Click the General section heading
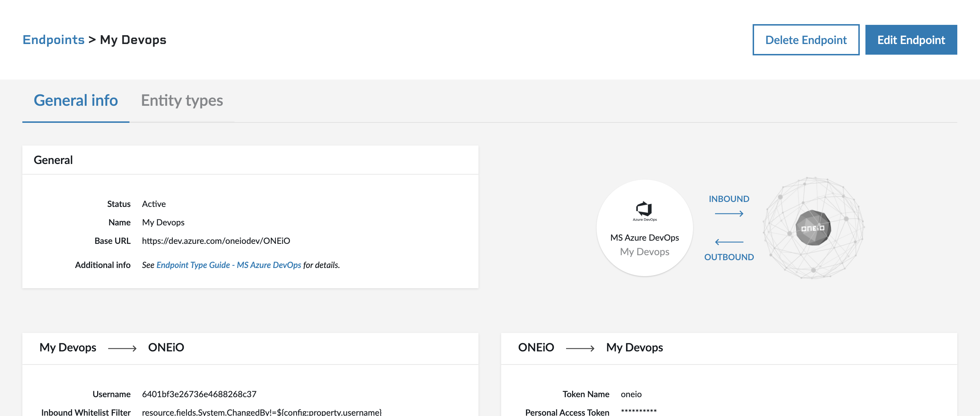The image size is (980, 416). [x=53, y=160]
